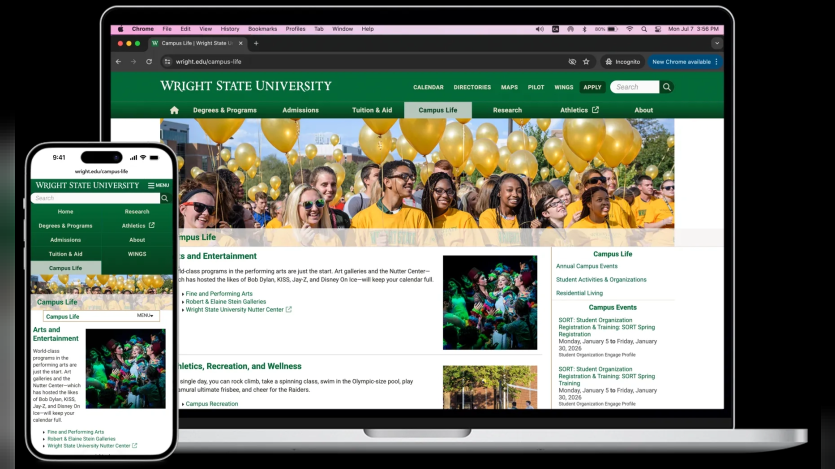Click the APPLY button in the laptop header
This screenshot has height=469, width=835.
click(592, 87)
